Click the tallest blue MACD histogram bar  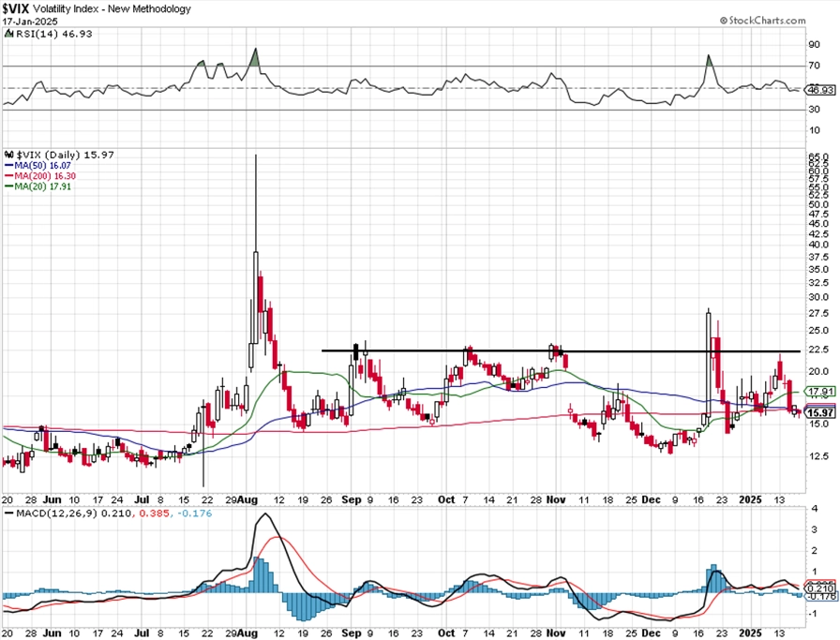pyautogui.click(x=258, y=574)
